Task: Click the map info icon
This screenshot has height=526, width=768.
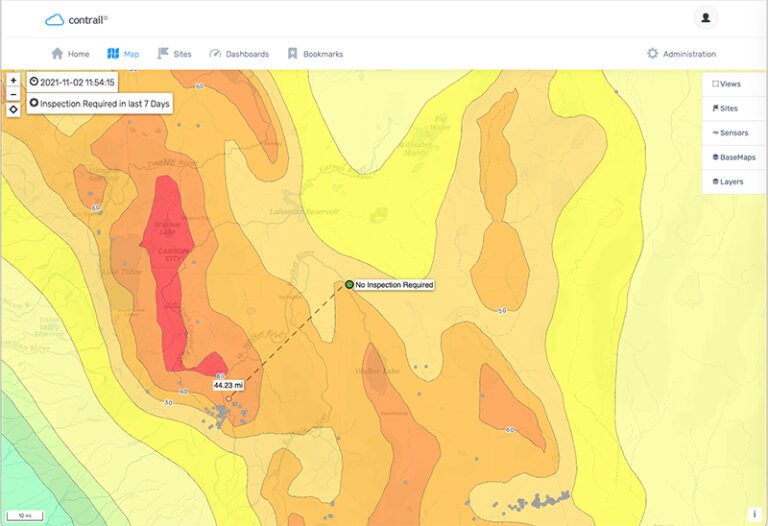Action: 754,513
